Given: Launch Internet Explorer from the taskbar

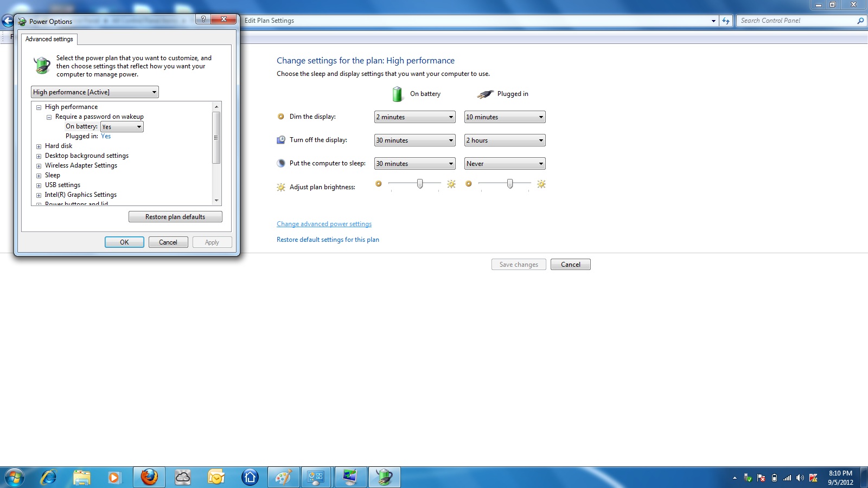Looking at the screenshot, I should [48, 478].
